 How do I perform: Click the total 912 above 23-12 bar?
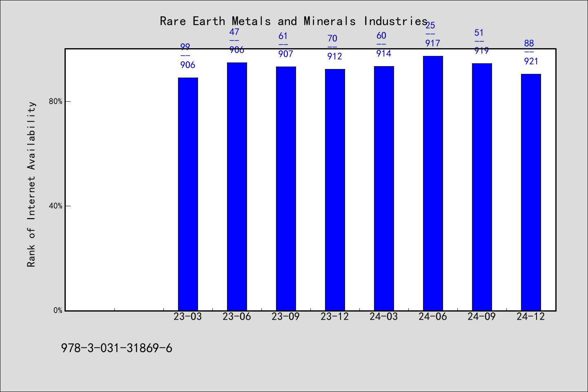(x=335, y=56)
